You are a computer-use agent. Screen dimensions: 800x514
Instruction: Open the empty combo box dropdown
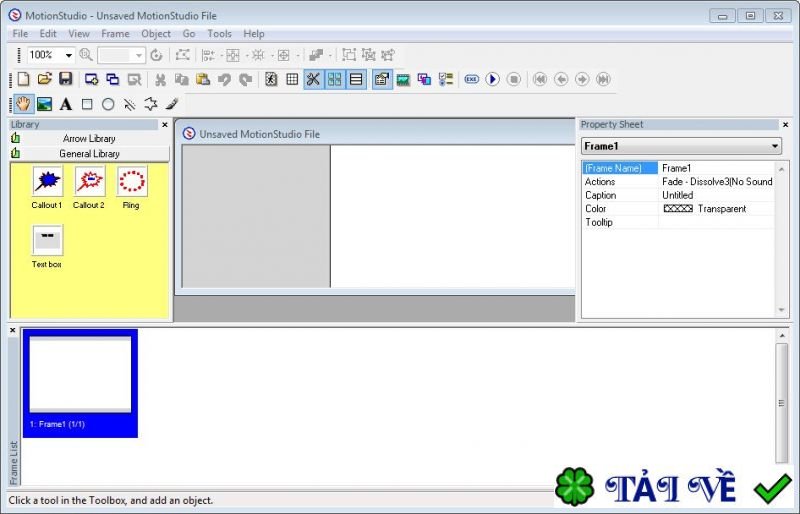tap(138, 55)
